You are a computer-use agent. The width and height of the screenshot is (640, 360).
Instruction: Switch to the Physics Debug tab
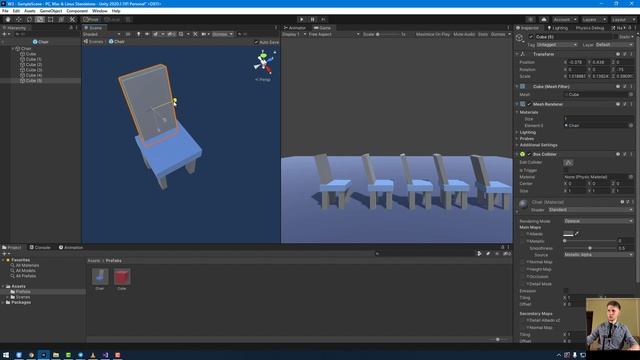point(589,28)
